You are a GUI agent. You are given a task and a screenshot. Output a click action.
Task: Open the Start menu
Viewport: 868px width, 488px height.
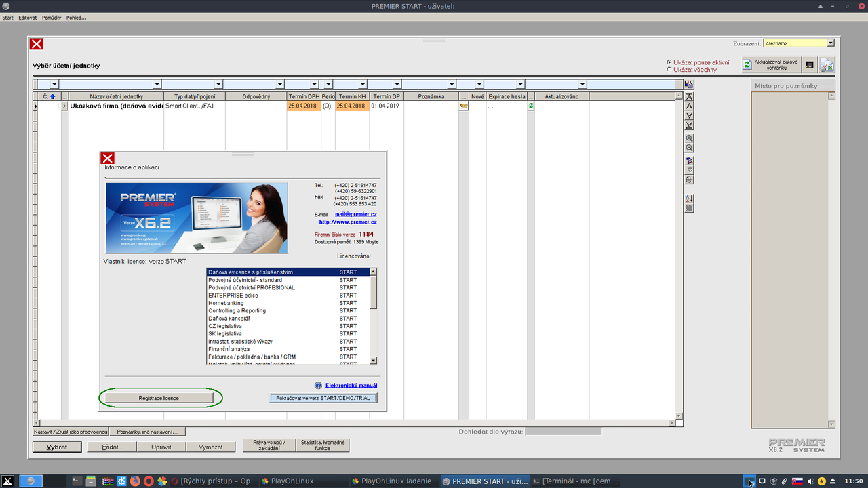(7, 18)
